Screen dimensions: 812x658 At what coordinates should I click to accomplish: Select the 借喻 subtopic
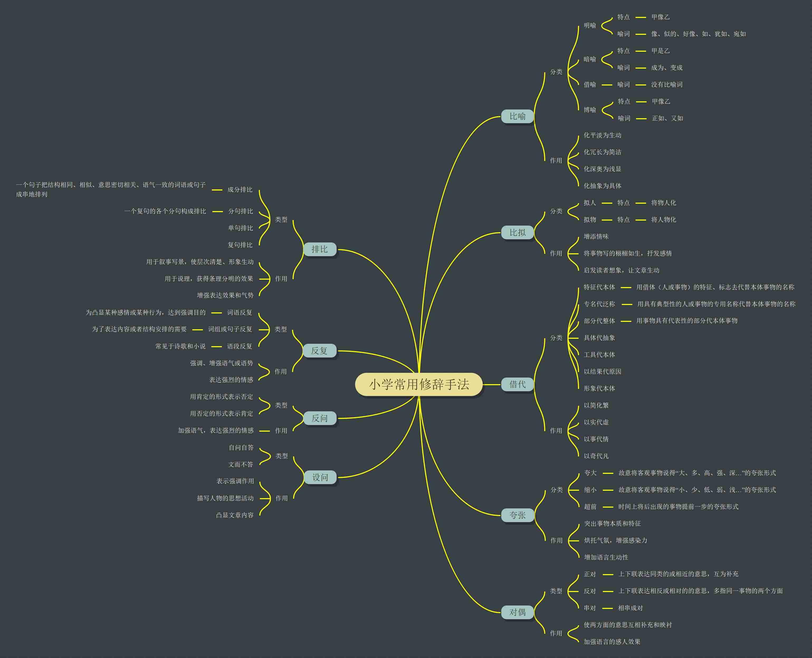pyautogui.click(x=590, y=84)
